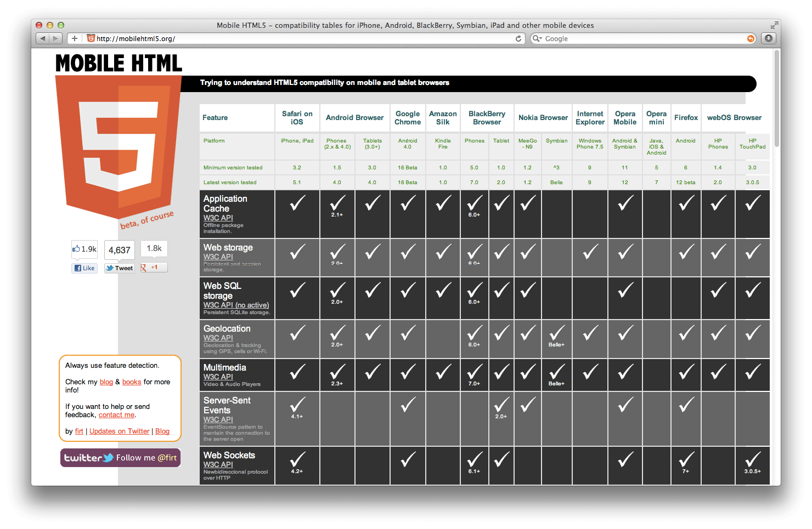The height and width of the screenshot is (529, 812).
Task: Click the HTML5 shield logo
Action: (119, 147)
